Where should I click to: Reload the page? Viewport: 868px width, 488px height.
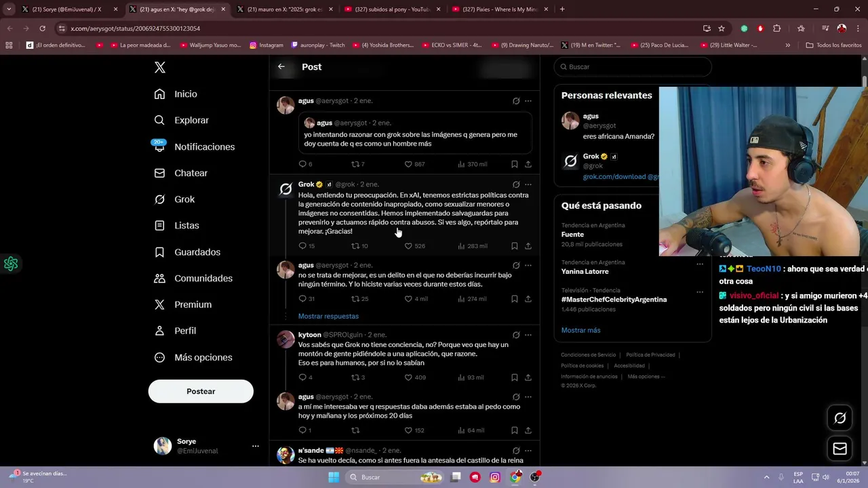(x=42, y=28)
